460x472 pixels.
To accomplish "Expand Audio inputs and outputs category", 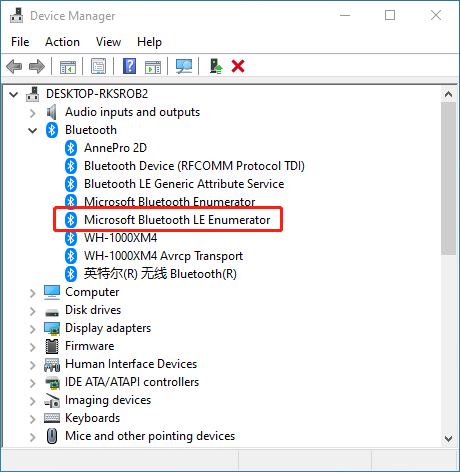I will click(32, 113).
